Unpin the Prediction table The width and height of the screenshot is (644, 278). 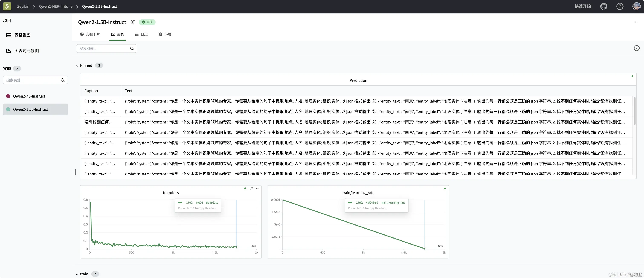[x=632, y=76]
